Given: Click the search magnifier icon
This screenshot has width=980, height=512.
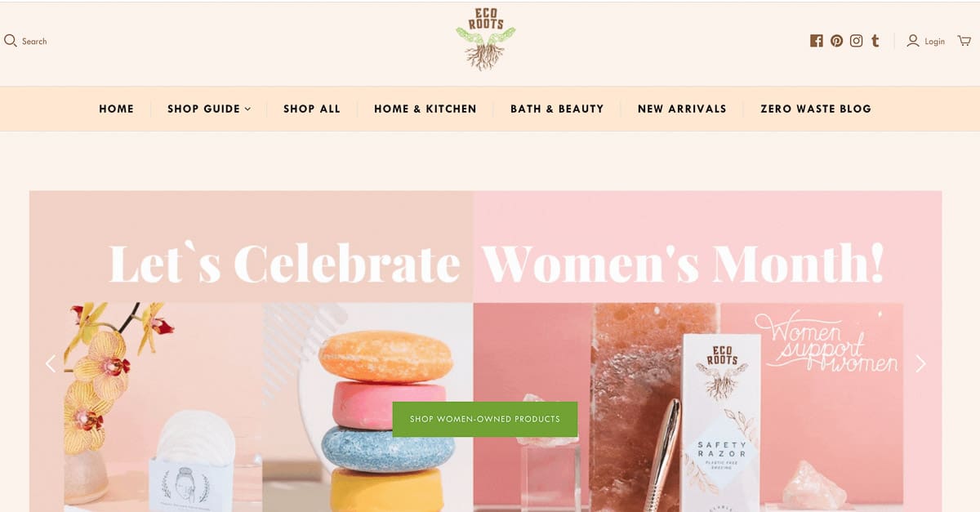Looking at the screenshot, I should [11, 41].
